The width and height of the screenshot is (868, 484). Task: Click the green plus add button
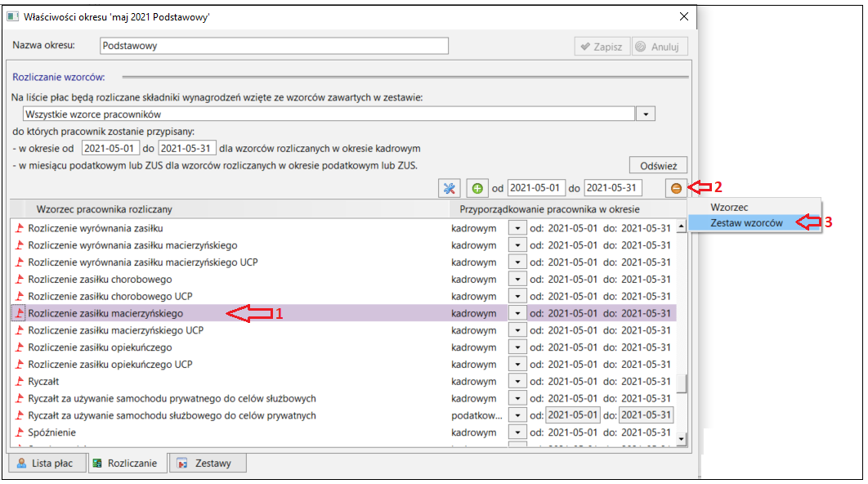[x=477, y=188]
